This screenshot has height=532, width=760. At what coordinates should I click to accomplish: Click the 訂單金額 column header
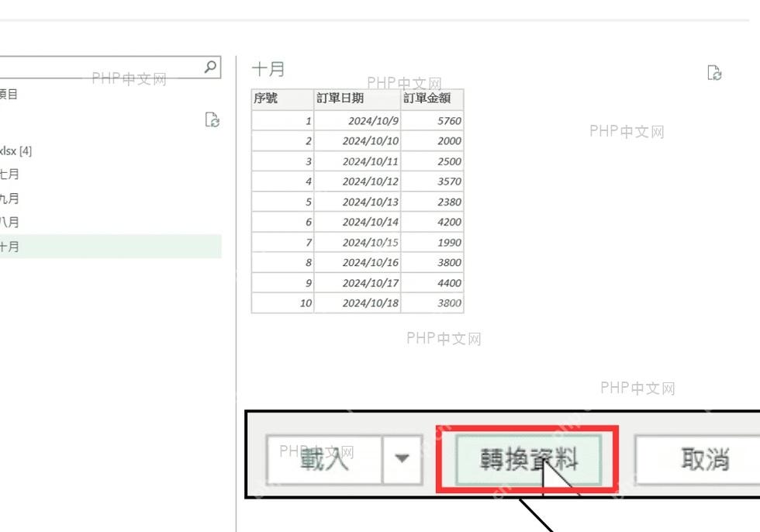tap(433, 98)
